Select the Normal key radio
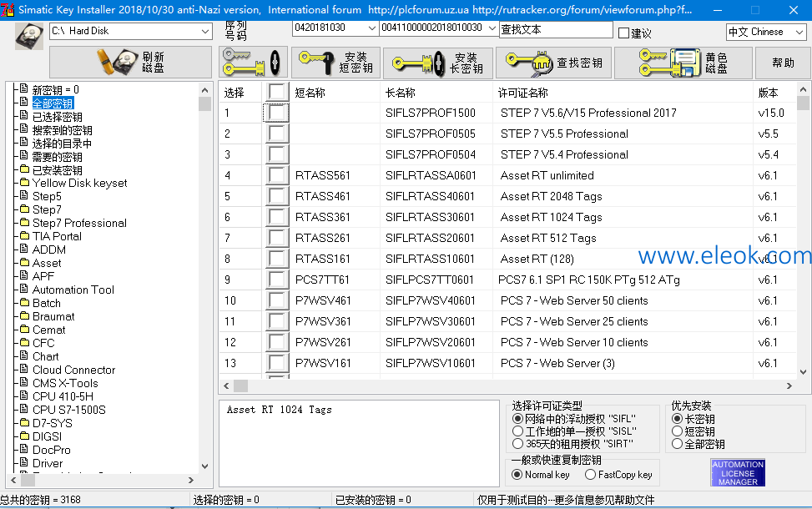 click(517, 474)
